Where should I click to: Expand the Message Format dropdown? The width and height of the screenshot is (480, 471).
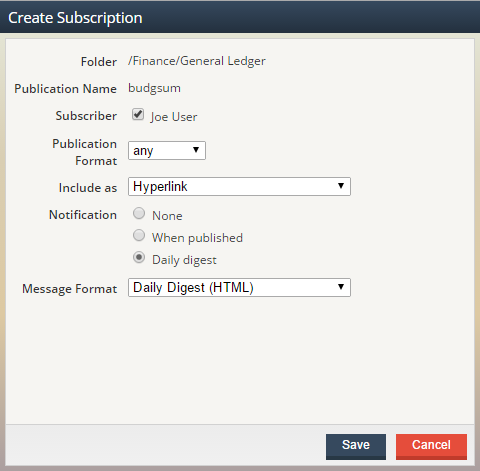click(239, 287)
